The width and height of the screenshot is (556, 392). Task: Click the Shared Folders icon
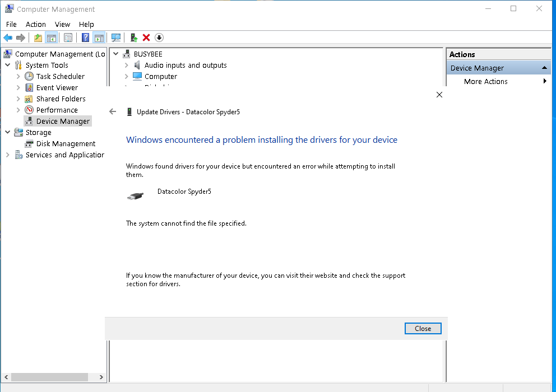click(x=29, y=99)
